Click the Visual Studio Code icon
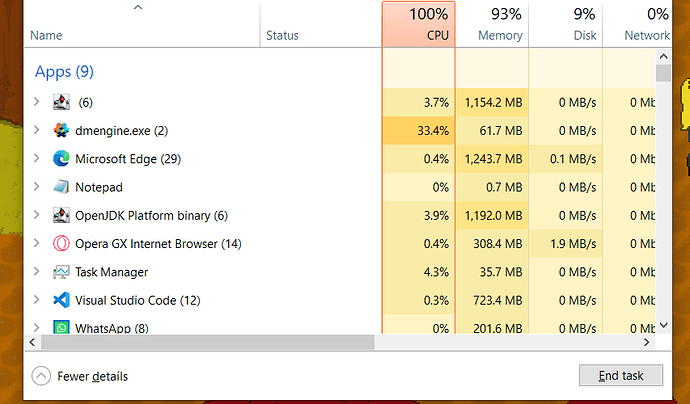This screenshot has height=404, width=690. click(x=61, y=300)
